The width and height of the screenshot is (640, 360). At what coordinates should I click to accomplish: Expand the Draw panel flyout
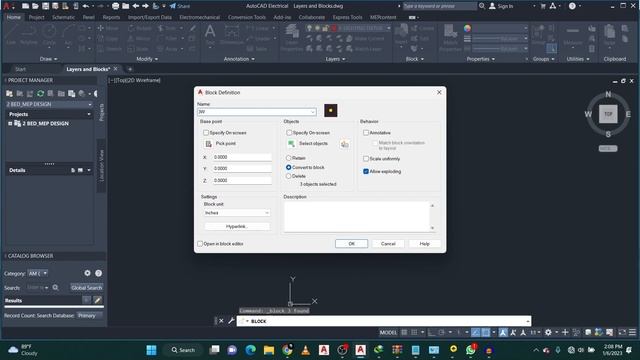pyautogui.click(x=48, y=59)
